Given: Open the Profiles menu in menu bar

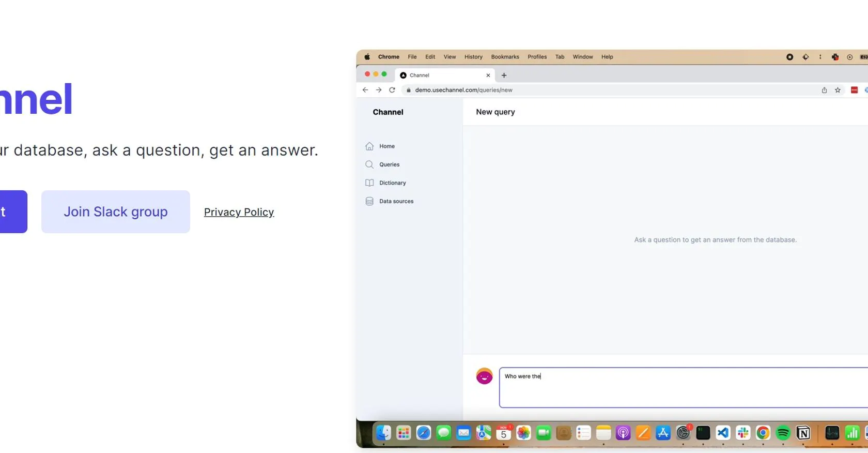Looking at the screenshot, I should (x=537, y=57).
